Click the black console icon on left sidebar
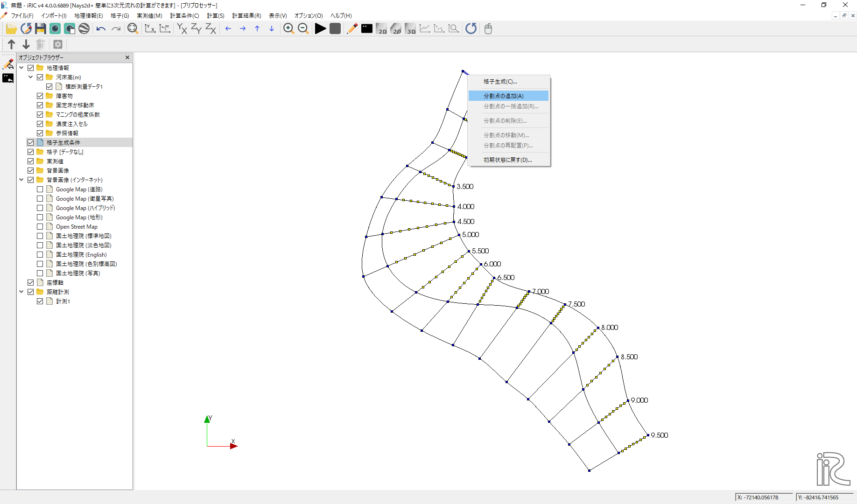 [x=8, y=78]
